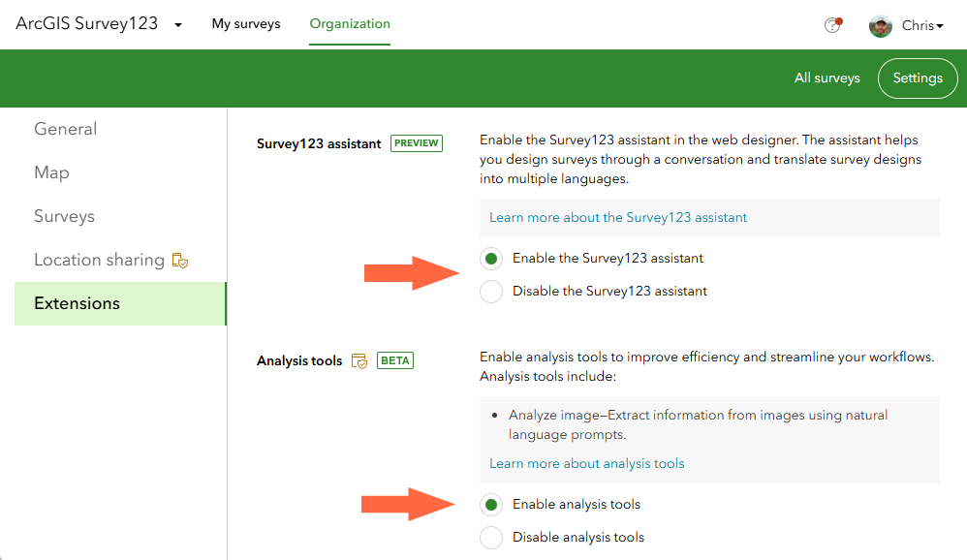
Task: Click the license icon beside Analysis tools
Action: click(359, 359)
